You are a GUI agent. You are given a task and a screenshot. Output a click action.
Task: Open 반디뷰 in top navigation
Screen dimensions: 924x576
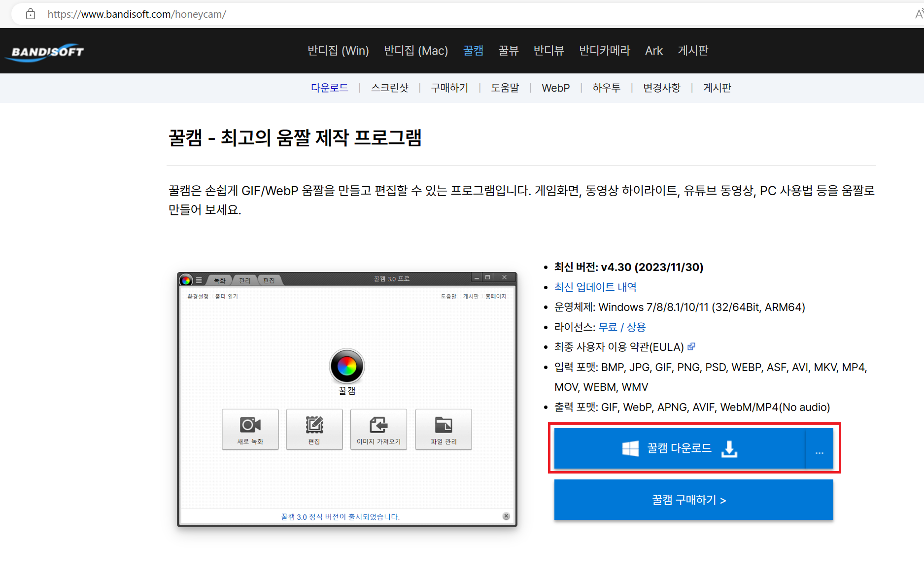548,50
